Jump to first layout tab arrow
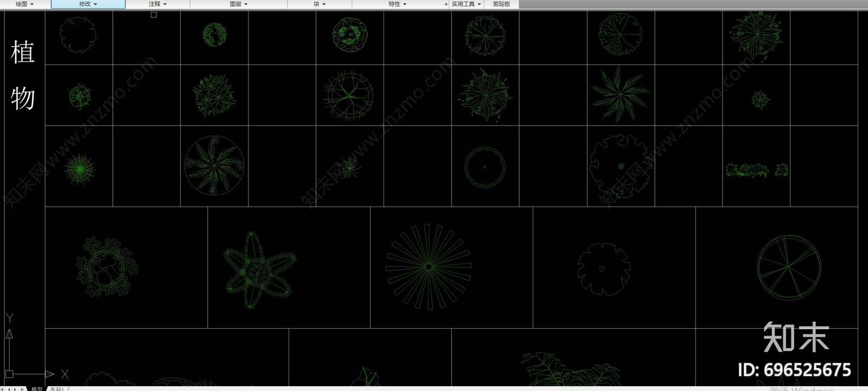868x391 pixels. click(x=3, y=388)
